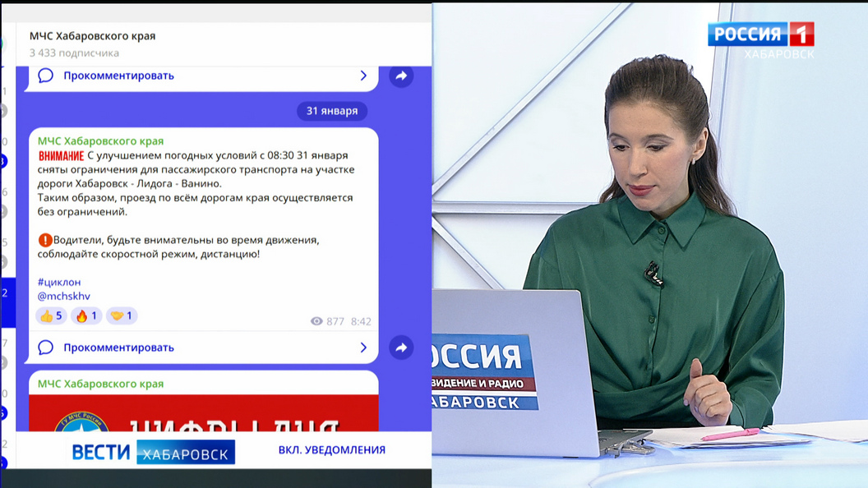
Task: Open the МЧС Хабаровского края channel header
Action: click(x=92, y=36)
